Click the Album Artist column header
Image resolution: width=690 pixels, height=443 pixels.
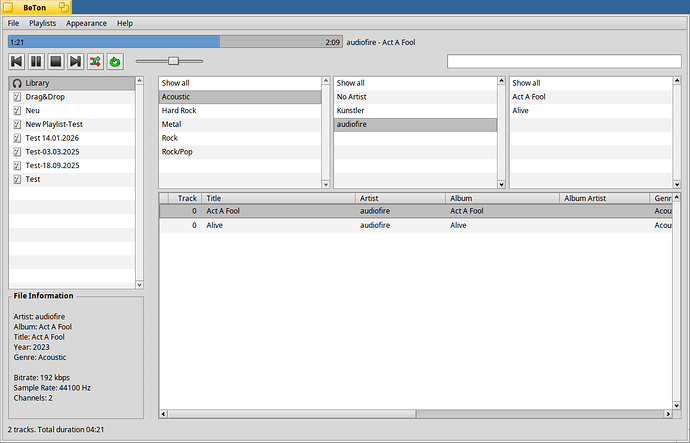(x=605, y=199)
